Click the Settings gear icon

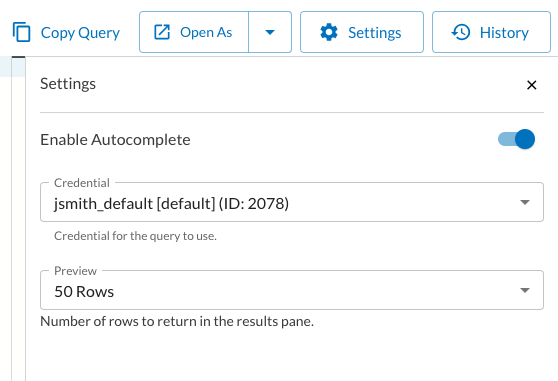[329, 32]
